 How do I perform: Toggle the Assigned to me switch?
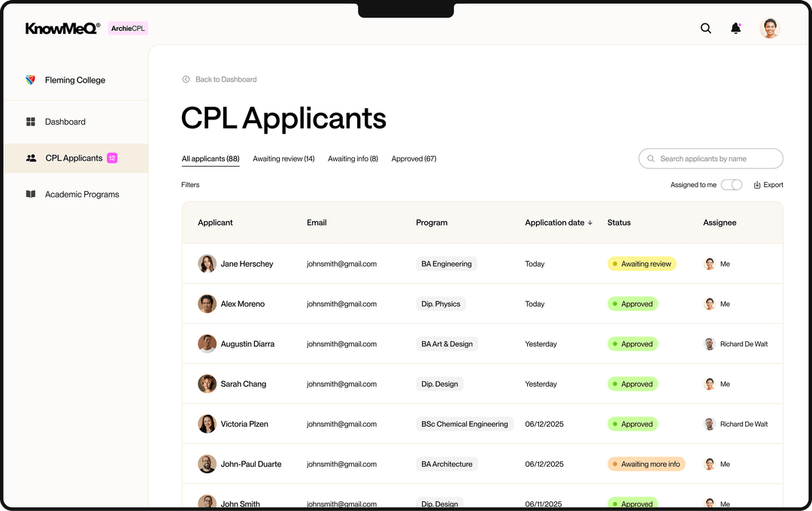click(731, 184)
